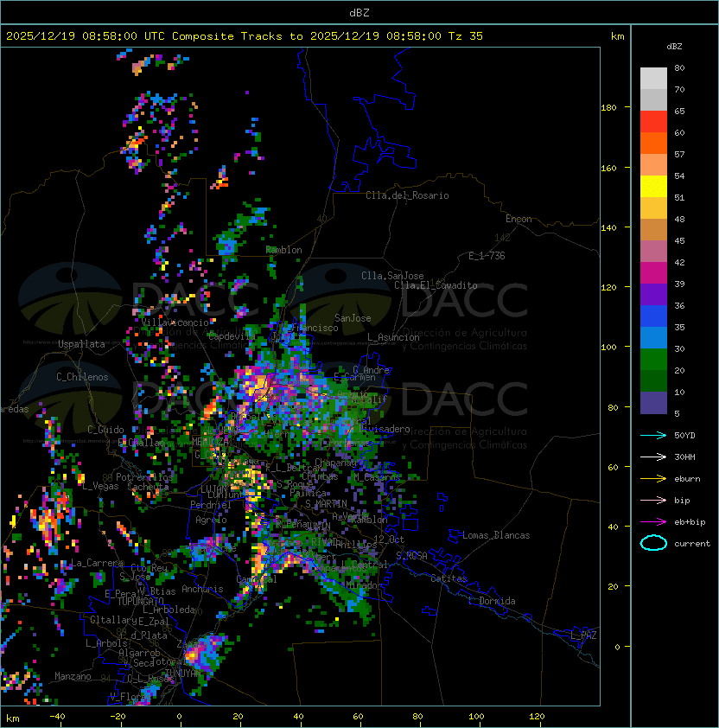Pick the royal blue 35-36 dBZ swatch
Viewport: 719px width, 728px height.
pos(653,316)
